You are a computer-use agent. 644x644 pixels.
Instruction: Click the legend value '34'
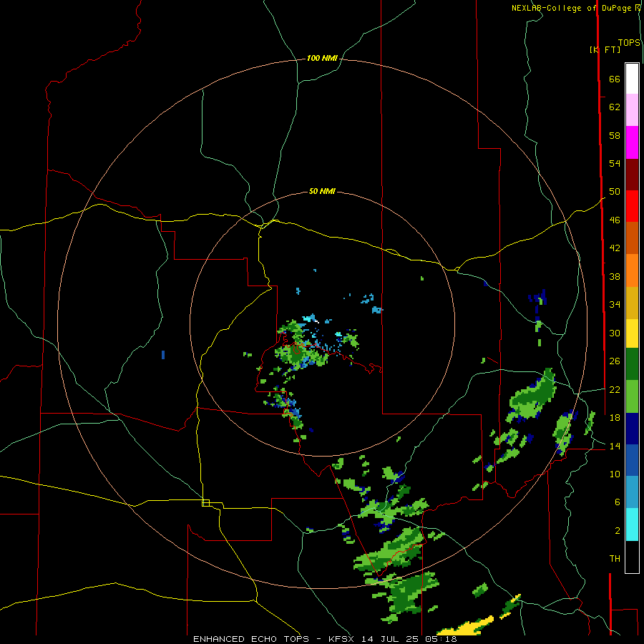point(615,304)
